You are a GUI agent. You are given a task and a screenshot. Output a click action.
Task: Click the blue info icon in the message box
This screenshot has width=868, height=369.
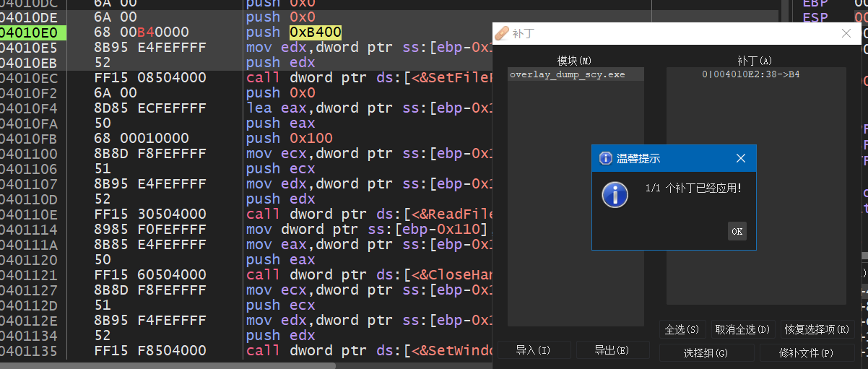click(x=615, y=194)
